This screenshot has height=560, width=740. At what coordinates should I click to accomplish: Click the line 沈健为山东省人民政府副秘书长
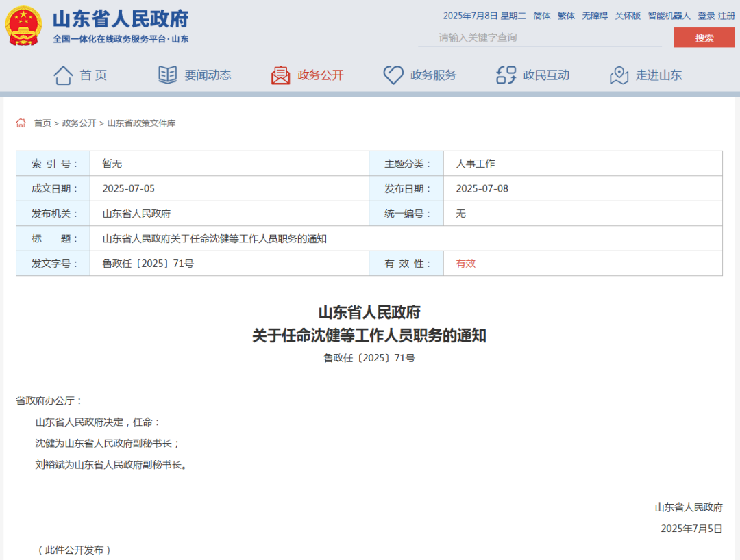(108, 443)
